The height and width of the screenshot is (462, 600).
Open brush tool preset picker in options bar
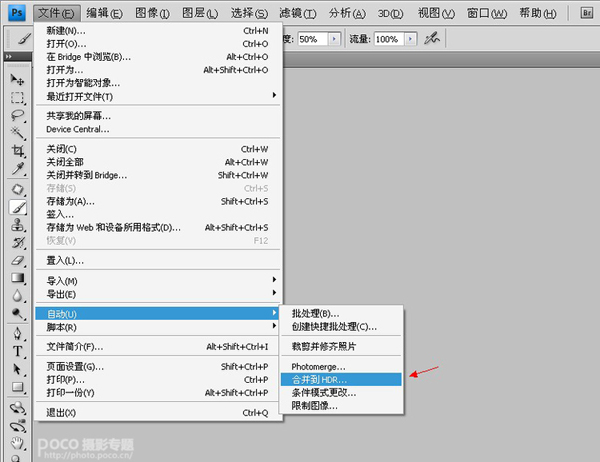[24, 39]
